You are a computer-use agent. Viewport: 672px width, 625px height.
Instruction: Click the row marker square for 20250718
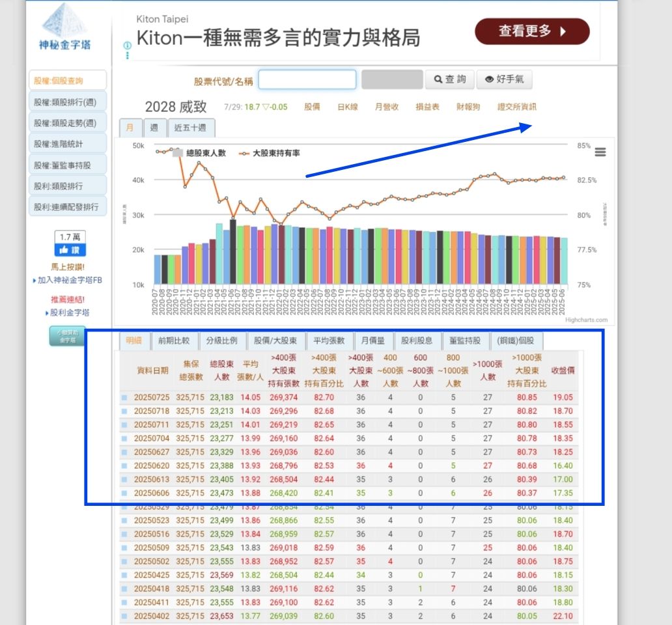pyautogui.click(x=124, y=411)
